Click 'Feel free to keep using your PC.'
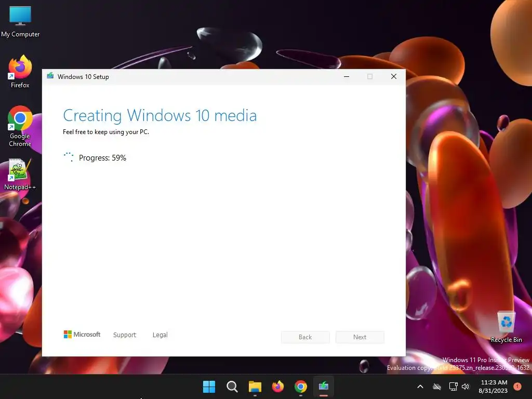This screenshot has height=399, width=532. coord(106,132)
